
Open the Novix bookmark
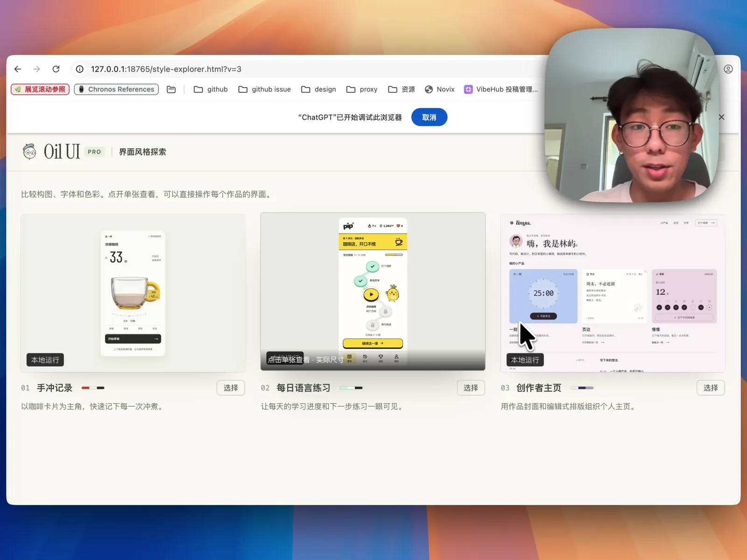pyautogui.click(x=440, y=89)
